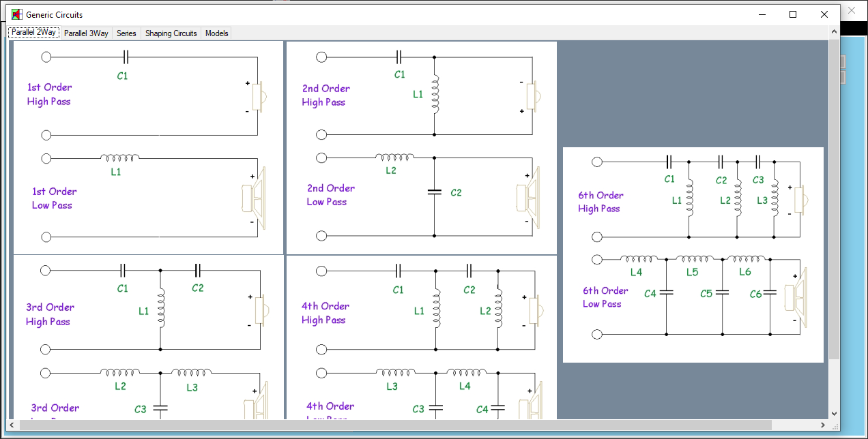Click the horizontal scrollbar right arrow
Image resolution: width=868 pixels, height=439 pixels.
point(823,425)
